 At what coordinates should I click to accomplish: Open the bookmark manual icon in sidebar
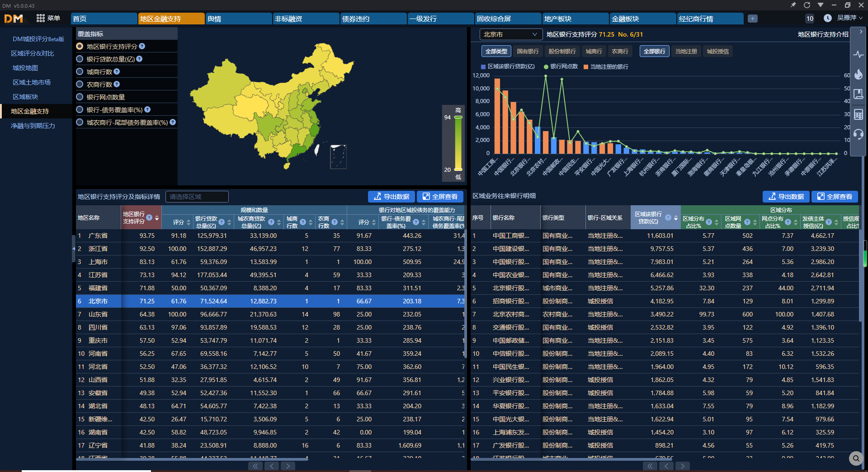(858, 94)
